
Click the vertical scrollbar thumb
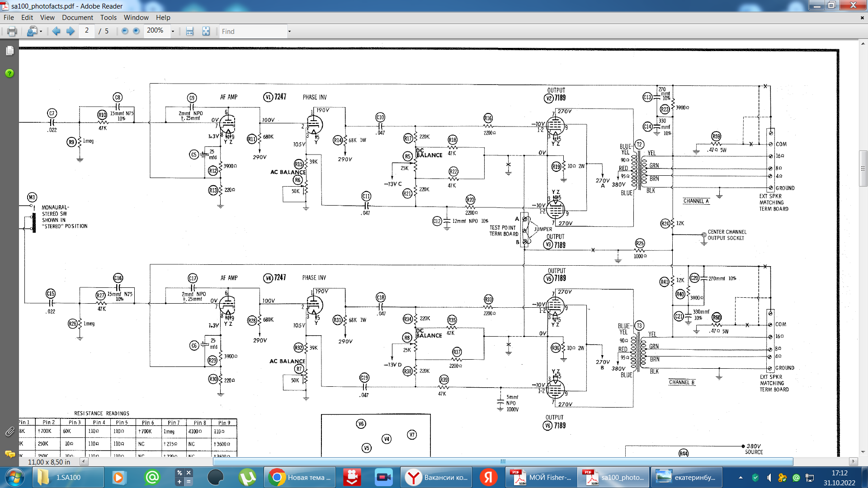863,169
